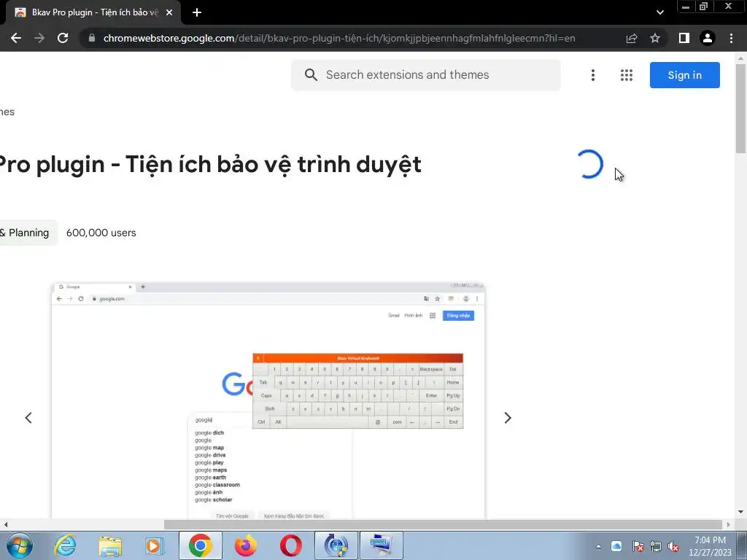The width and height of the screenshot is (747, 560).
Task: Open the Chrome profile menu
Action: click(x=708, y=38)
